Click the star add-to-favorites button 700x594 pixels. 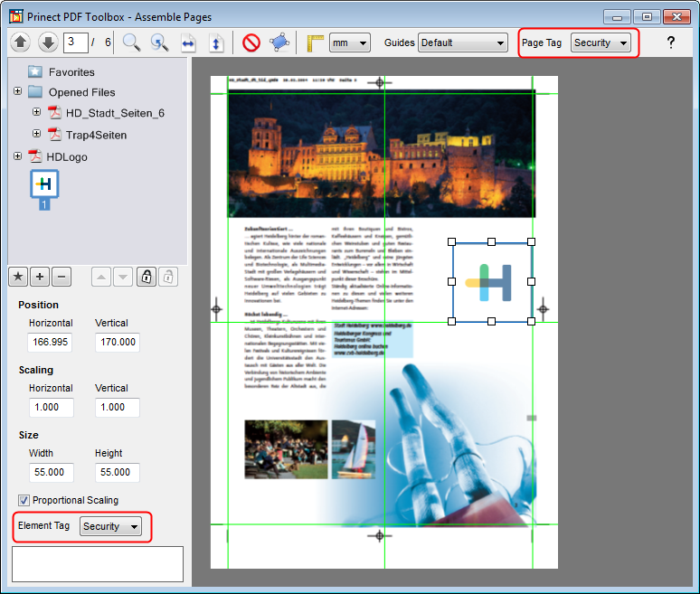tap(18, 277)
